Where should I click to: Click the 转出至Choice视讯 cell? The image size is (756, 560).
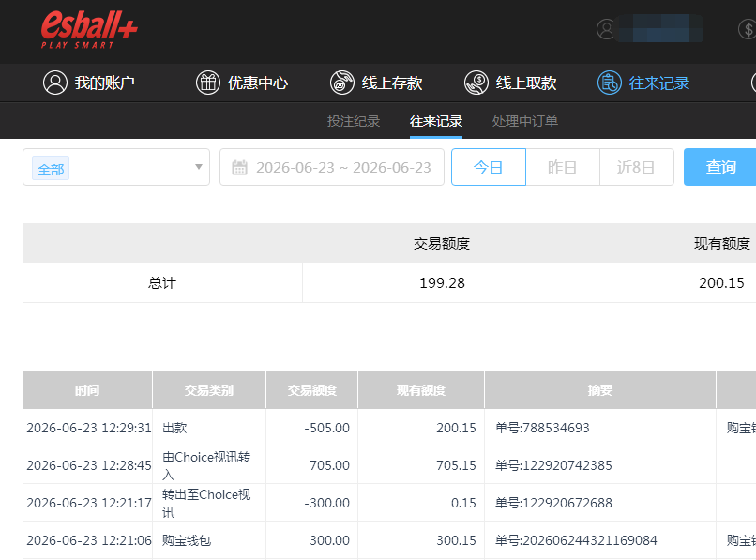click(209, 503)
